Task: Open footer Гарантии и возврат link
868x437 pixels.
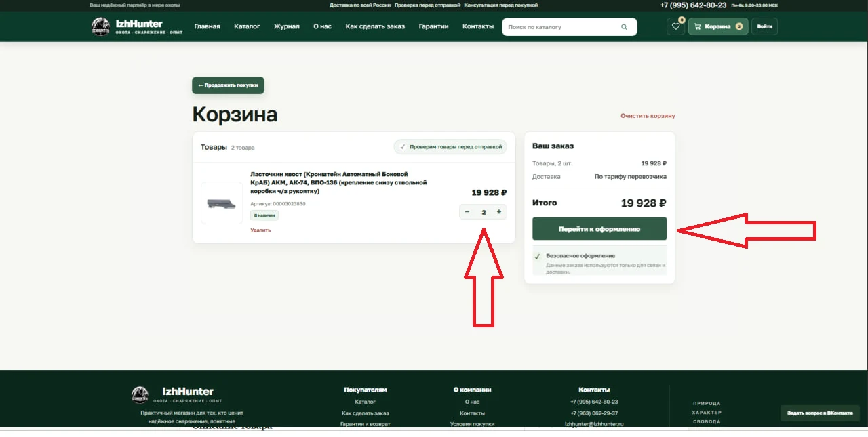Action: 365,424
